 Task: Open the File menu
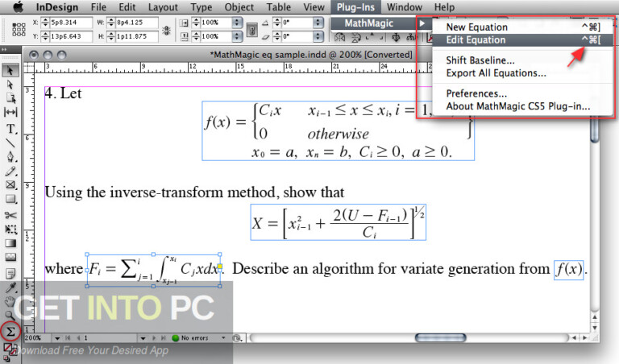(x=98, y=7)
